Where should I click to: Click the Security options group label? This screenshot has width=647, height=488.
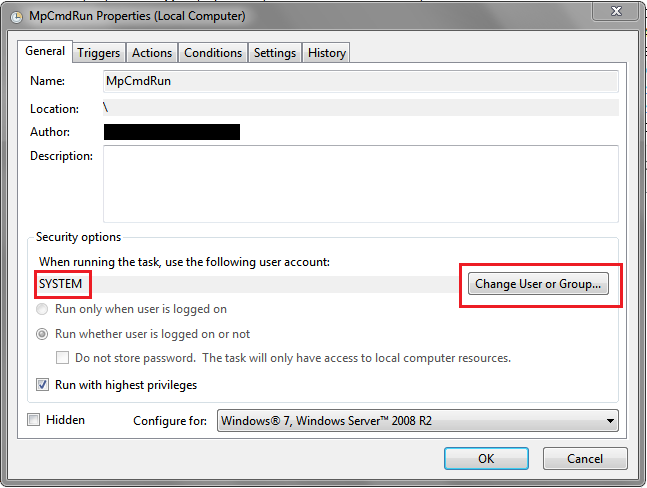click(x=78, y=237)
